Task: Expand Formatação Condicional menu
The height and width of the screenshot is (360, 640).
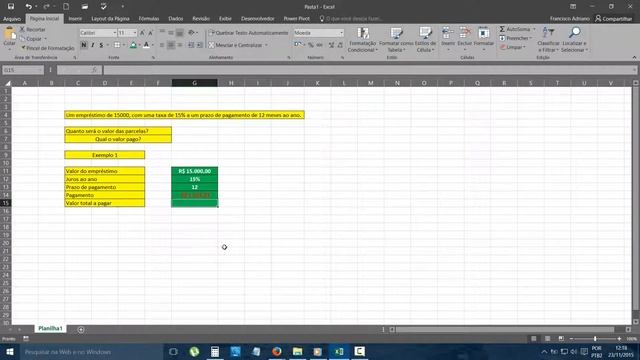Action: (x=362, y=39)
